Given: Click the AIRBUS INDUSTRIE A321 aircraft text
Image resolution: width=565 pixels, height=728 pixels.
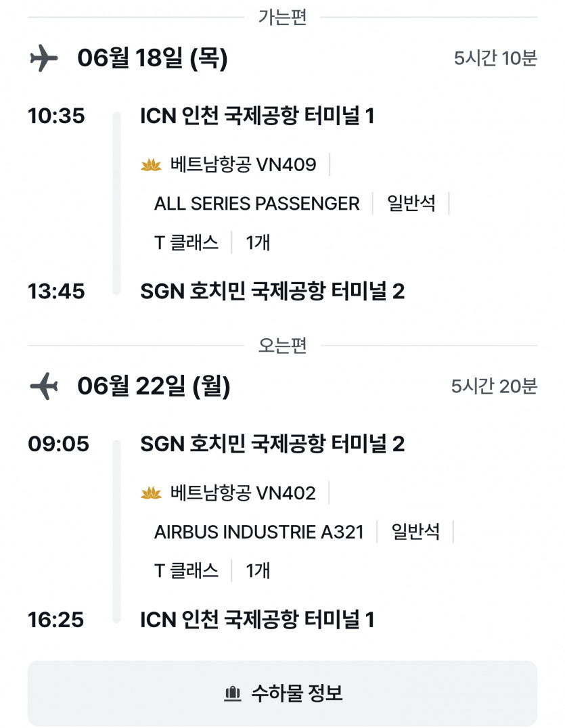Looking at the screenshot, I should [x=258, y=532].
